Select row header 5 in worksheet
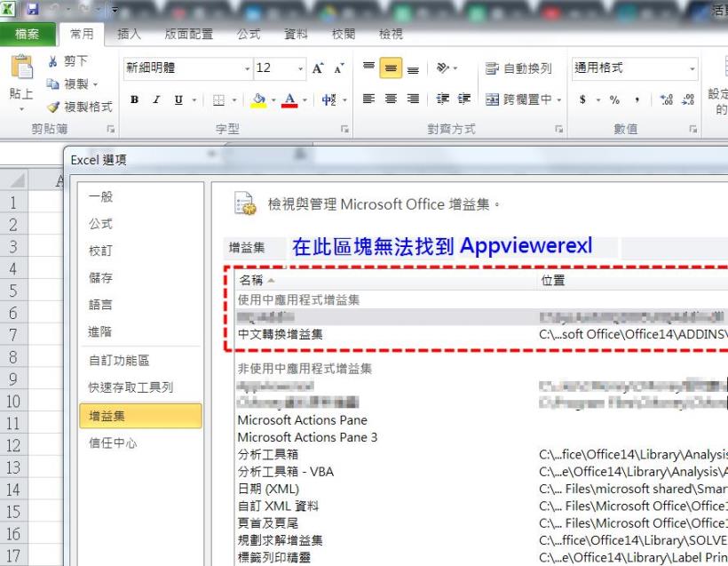The width and height of the screenshot is (728, 566). [13, 291]
